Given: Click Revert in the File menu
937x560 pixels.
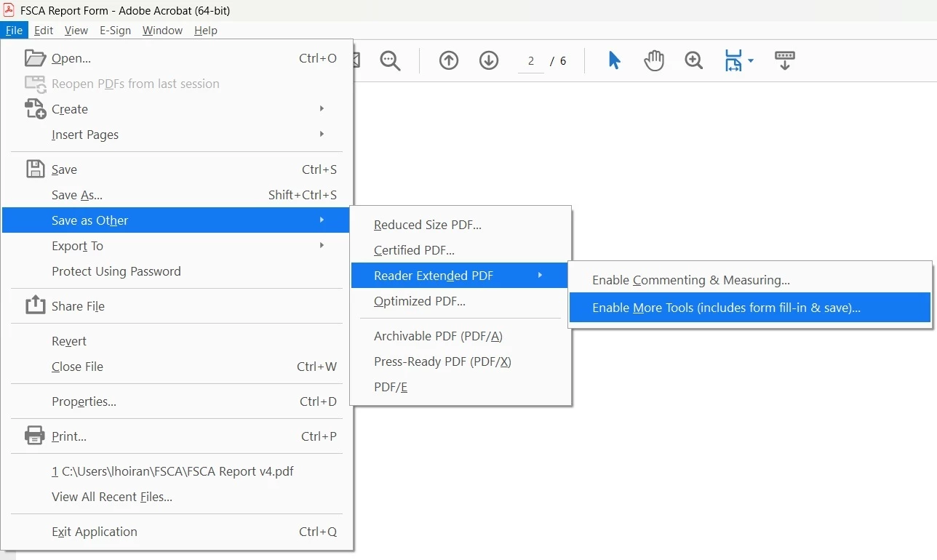Looking at the screenshot, I should (x=177, y=341).
